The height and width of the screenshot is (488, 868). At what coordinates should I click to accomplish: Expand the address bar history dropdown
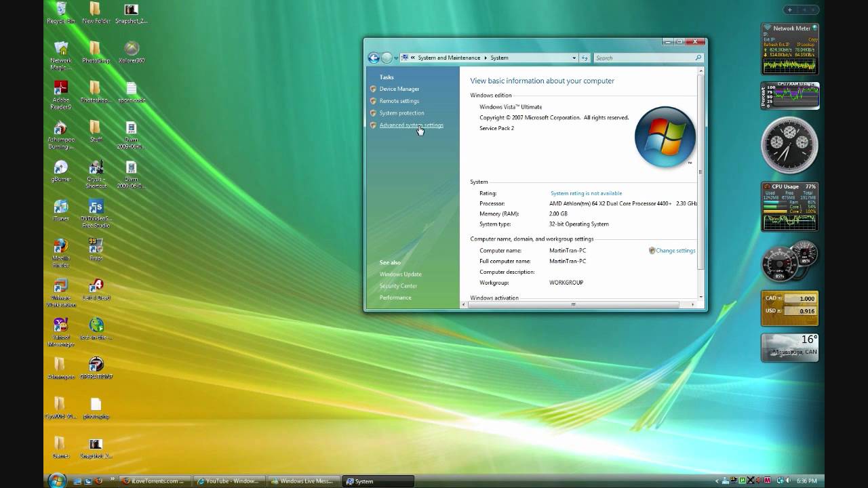pyautogui.click(x=574, y=58)
